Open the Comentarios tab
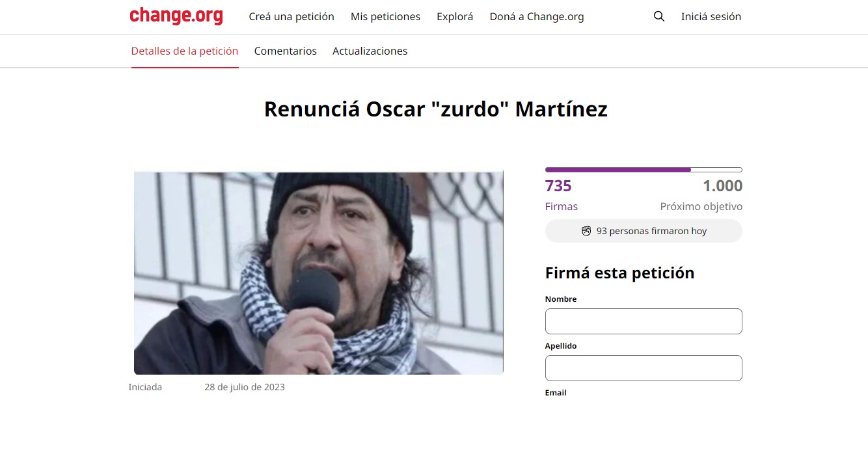Screen dimensions: 868x454 (x=286, y=51)
